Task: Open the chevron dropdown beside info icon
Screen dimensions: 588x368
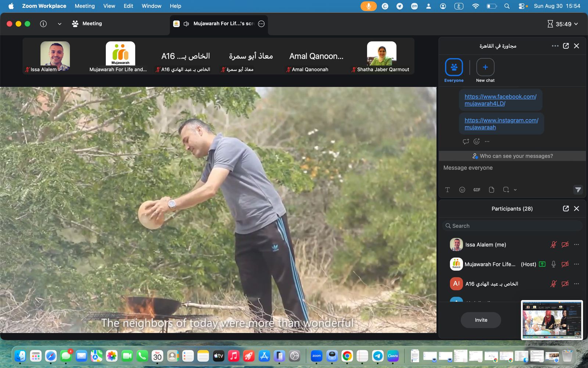Action: (60, 24)
